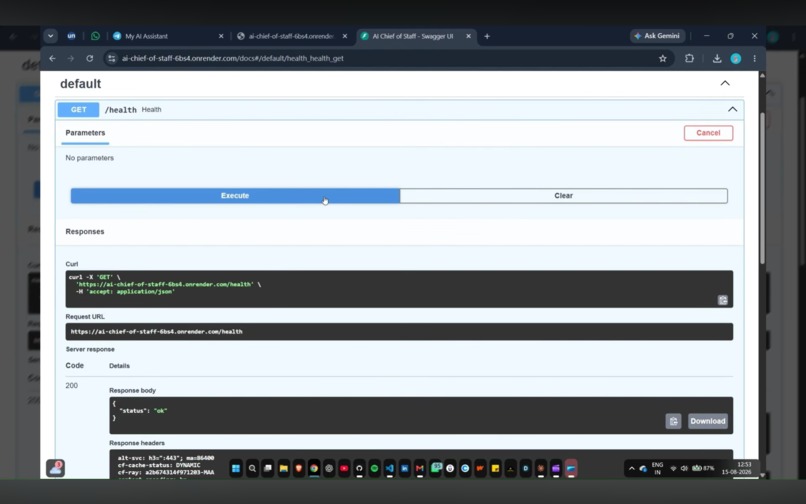Open File Explorer from the taskbar
Viewport: 806px width, 504px height.
pyautogui.click(x=283, y=469)
